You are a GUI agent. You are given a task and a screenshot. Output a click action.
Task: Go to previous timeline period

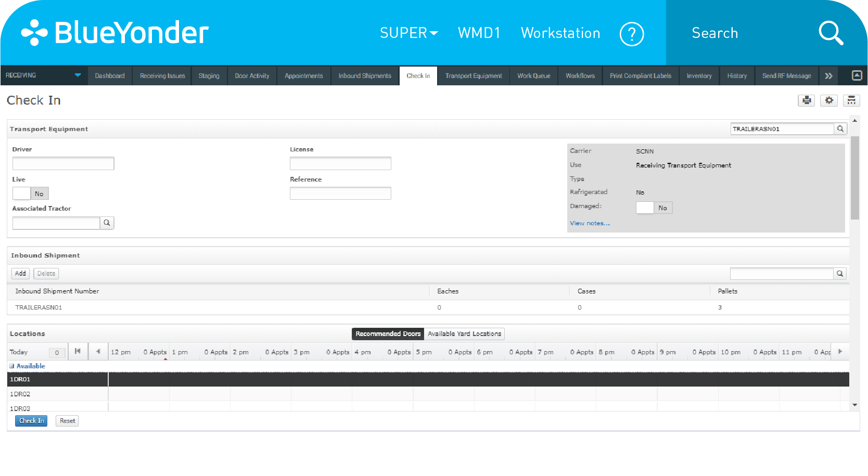[x=98, y=352]
